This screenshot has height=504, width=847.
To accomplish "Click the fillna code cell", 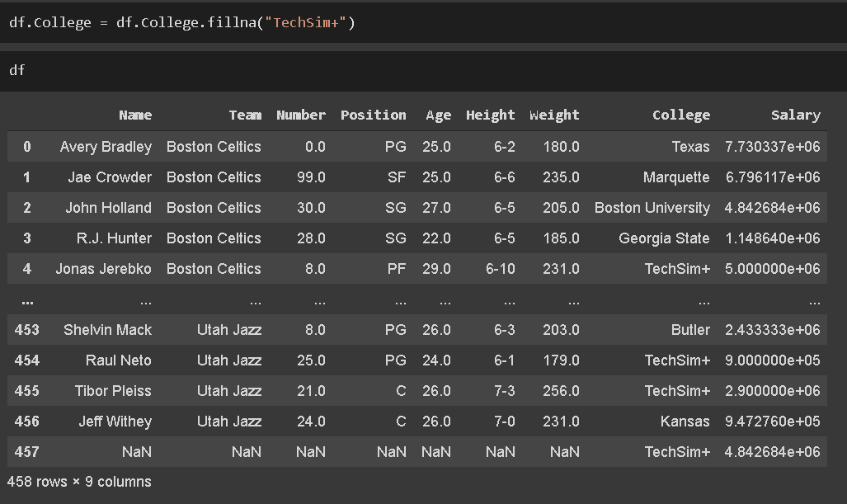I will pos(181,22).
